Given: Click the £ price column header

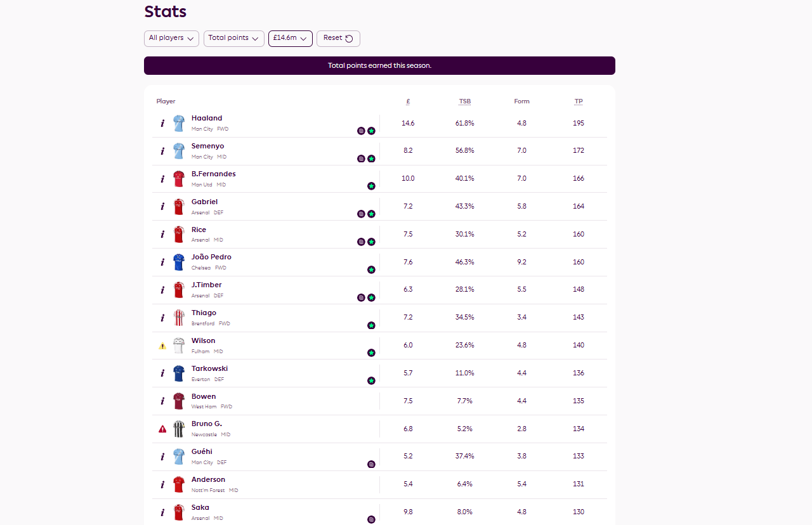Looking at the screenshot, I should pos(408,101).
